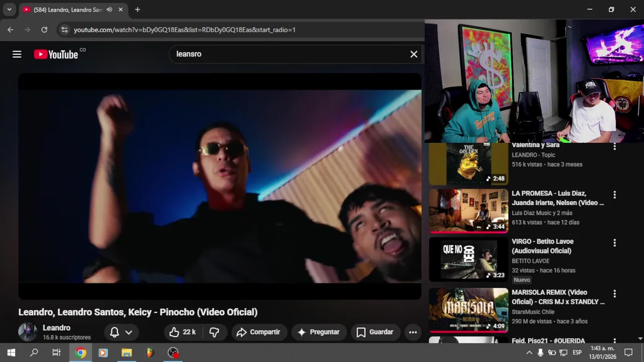Open more actions ellipsis below the video
This screenshot has width=644, height=362.
tap(413, 332)
